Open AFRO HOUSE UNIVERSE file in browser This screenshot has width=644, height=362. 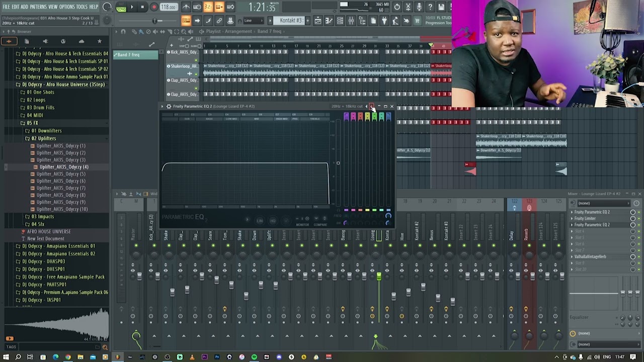(49, 231)
